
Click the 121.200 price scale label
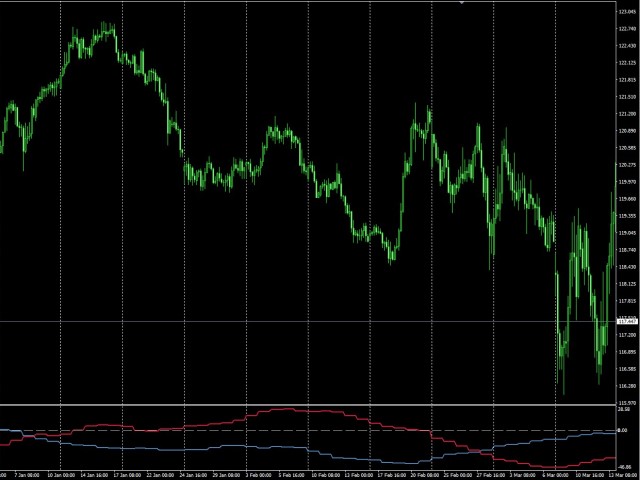tap(629, 114)
